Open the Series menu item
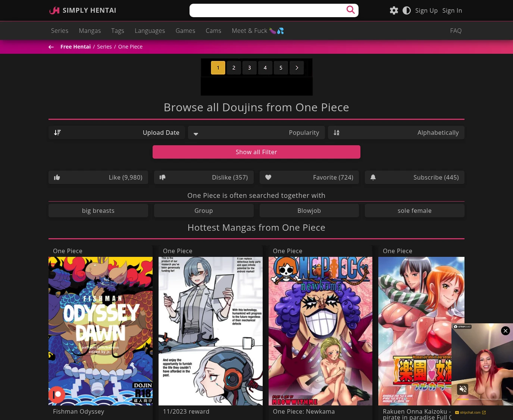513x420 pixels. pyautogui.click(x=60, y=31)
